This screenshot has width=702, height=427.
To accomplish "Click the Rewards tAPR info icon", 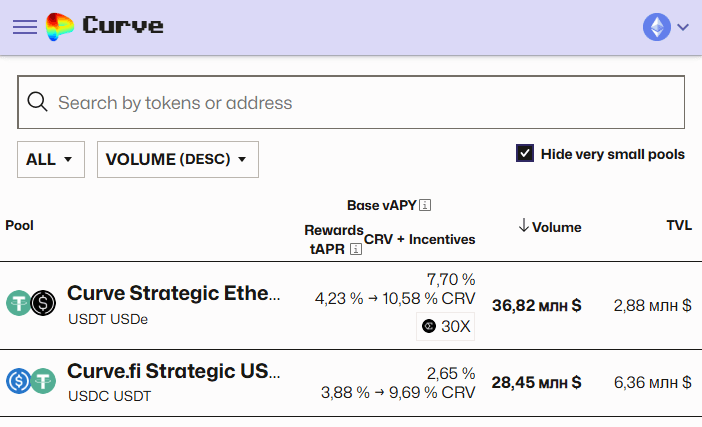I will (356, 249).
